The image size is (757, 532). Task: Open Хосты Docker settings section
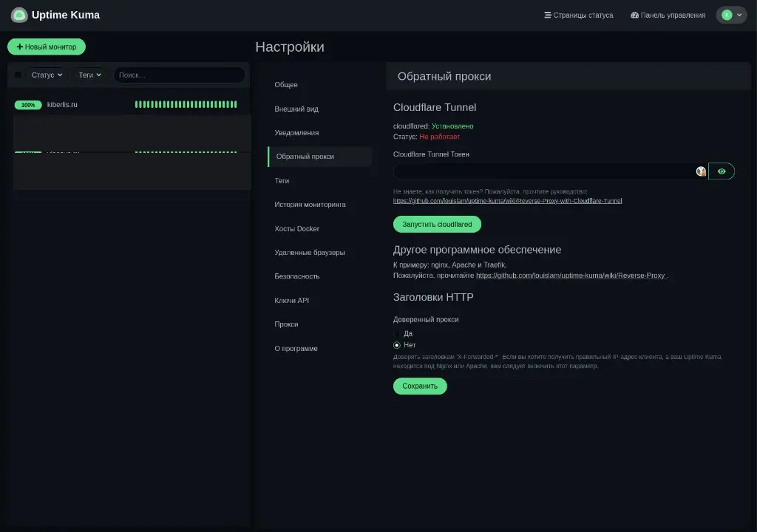(319, 228)
